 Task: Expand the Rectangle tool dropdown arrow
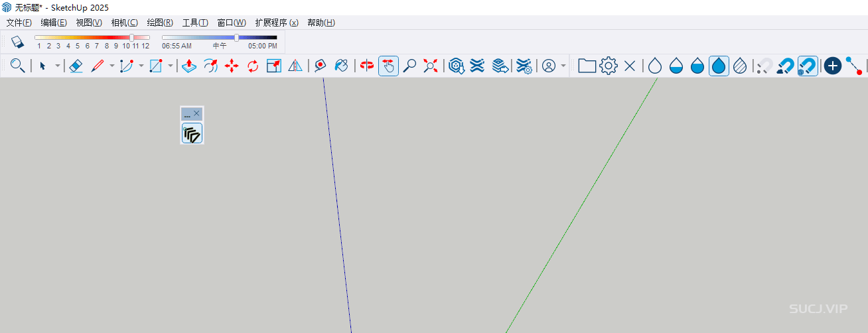[171, 66]
